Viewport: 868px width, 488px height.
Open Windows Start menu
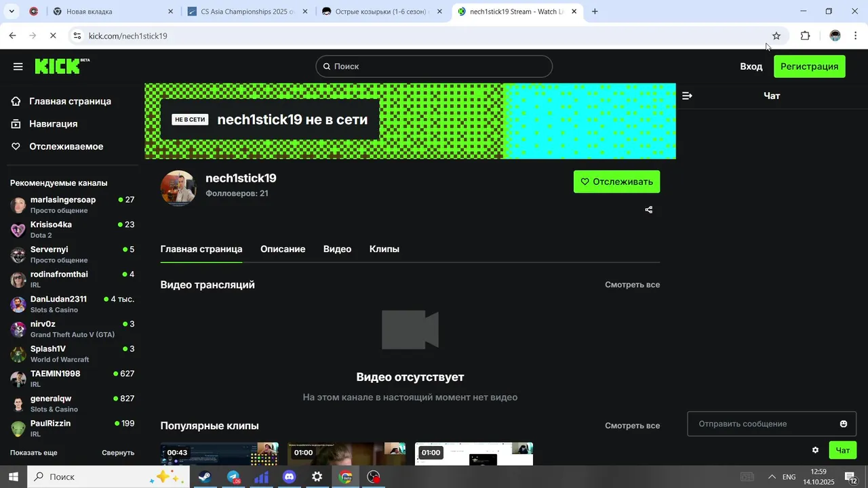coord(14,477)
